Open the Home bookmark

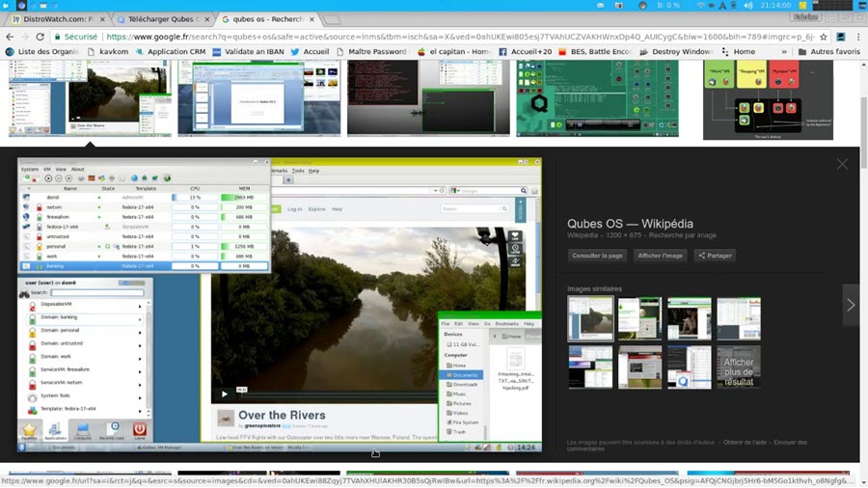tap(739, 51)
